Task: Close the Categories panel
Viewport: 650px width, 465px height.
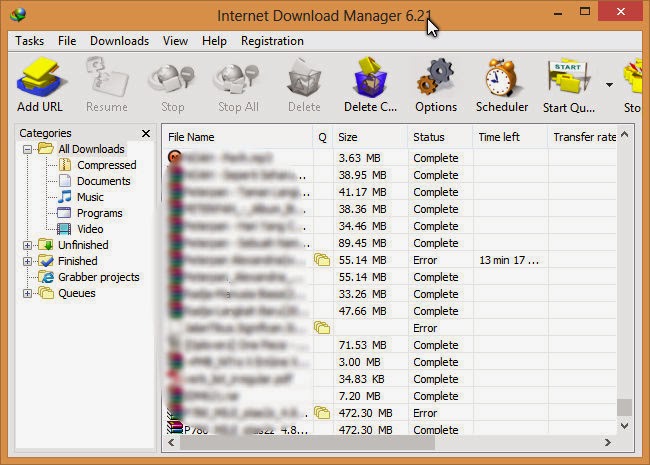Action: tap(146, 133)
